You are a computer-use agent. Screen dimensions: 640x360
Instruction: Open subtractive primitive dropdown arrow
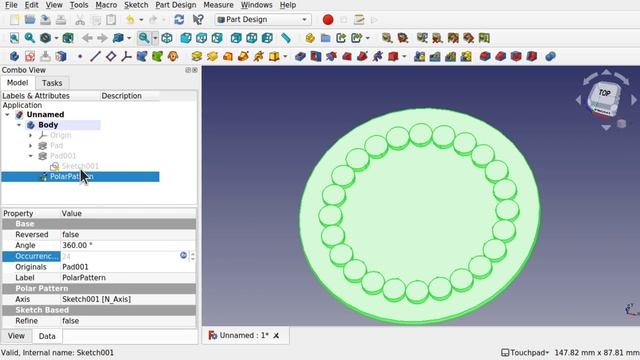coord(404,56)
